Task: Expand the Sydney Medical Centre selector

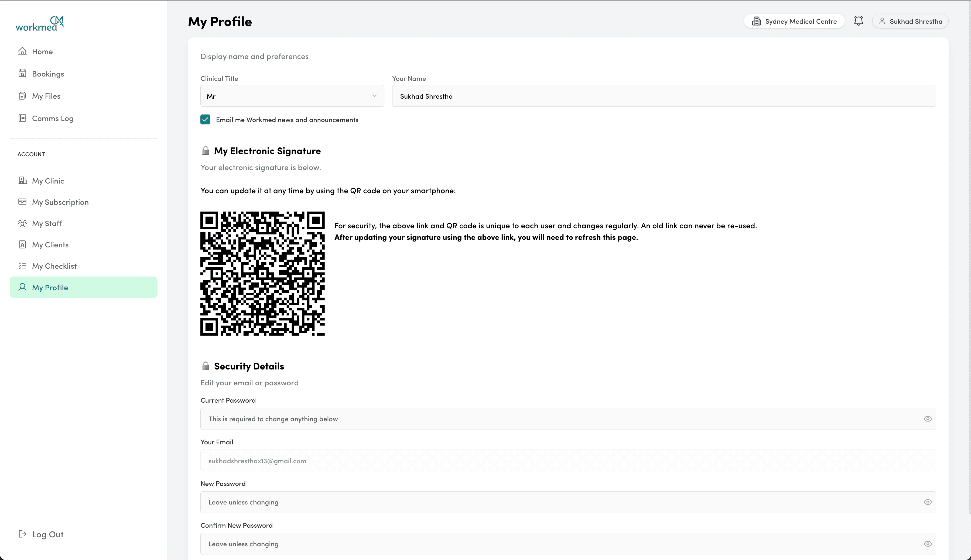Action: (794, 21)
